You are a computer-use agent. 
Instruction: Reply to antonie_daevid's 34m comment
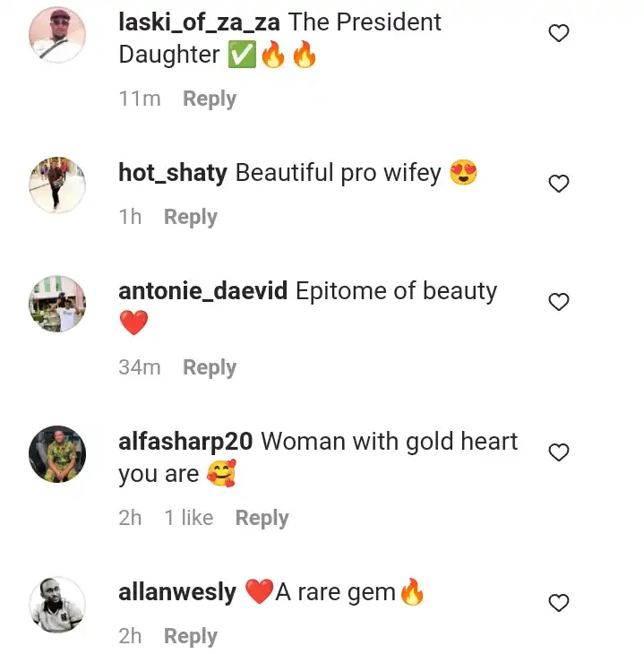(x=210, y=368)
